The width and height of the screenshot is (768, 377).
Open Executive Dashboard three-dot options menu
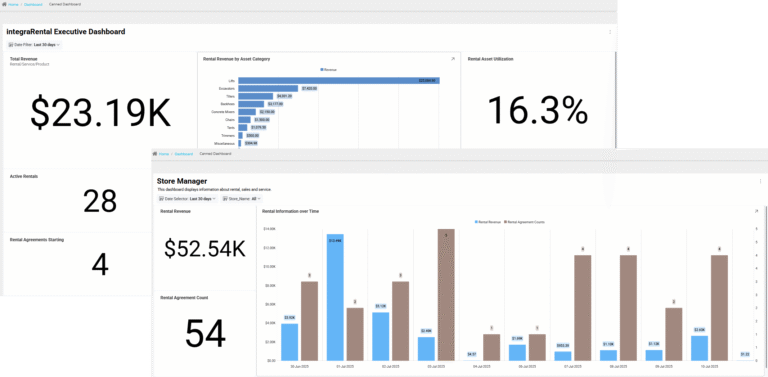point(610,32)
